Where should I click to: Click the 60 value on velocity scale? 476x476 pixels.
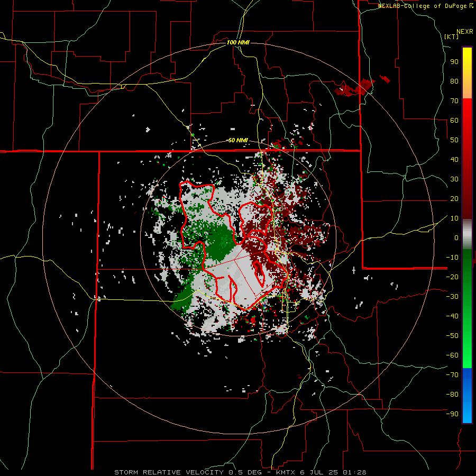[454, 121]
